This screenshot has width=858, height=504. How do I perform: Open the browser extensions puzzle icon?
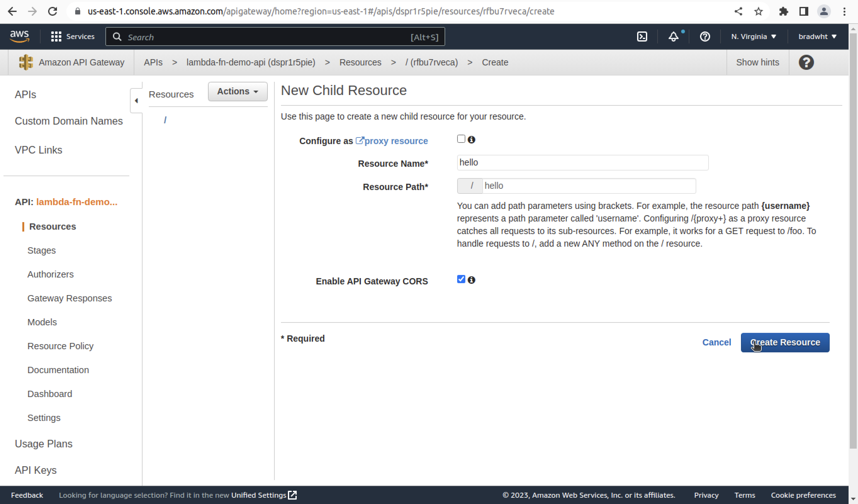[x=783, y=11]
